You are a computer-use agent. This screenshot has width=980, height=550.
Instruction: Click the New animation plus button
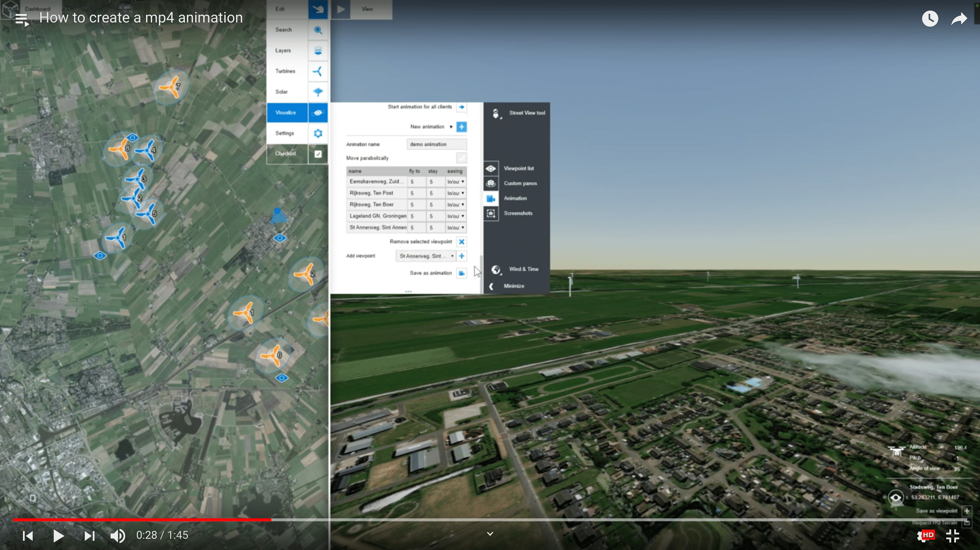462,127
